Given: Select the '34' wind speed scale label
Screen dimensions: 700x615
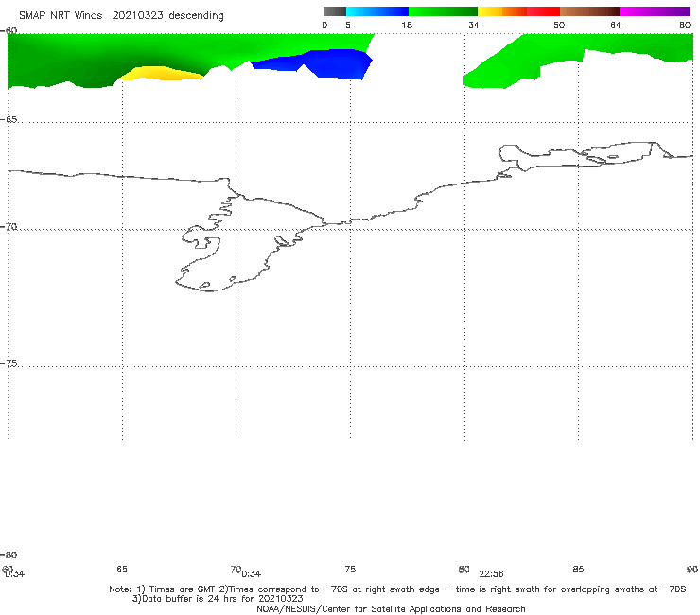Looking at the screenshot, I should (x=474, y=26).
